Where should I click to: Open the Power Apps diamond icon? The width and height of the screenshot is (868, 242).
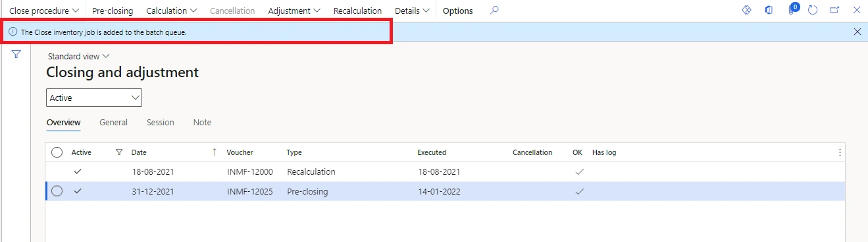point(746,11)
